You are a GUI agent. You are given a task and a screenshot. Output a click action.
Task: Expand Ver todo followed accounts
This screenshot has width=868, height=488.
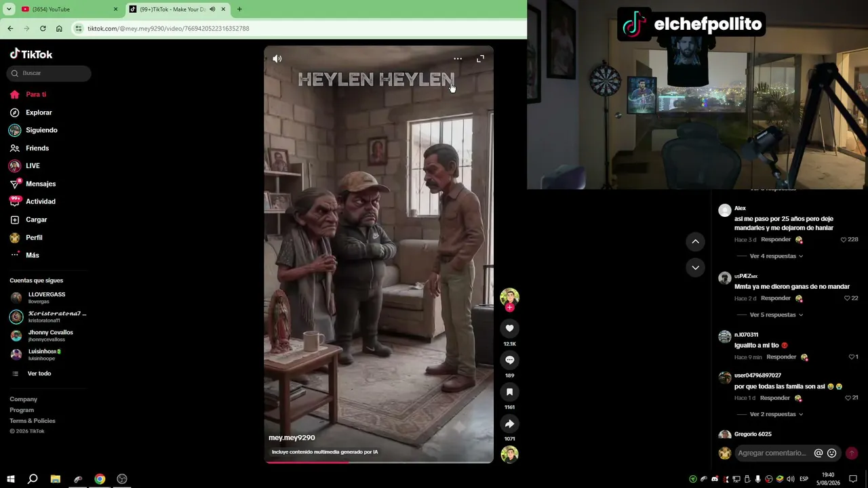39,373
